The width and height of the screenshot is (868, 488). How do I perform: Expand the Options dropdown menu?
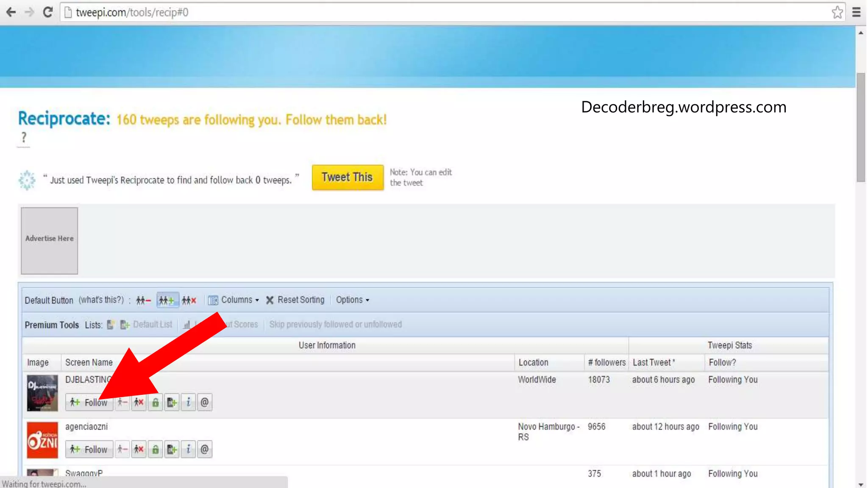click(x=352, y=300)
